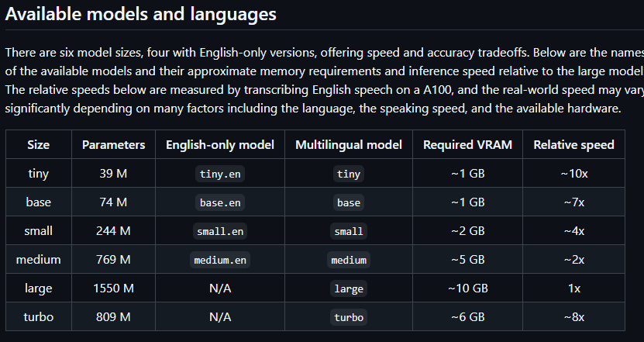
Task: Click the tiny.en model code label
Action: point(220,174)
